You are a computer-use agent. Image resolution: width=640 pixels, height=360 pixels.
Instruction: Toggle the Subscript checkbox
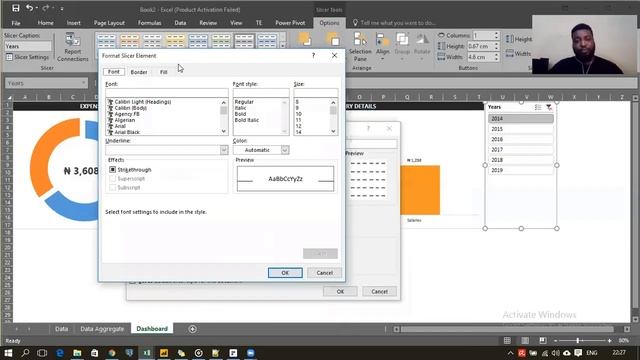click(113, 187)
